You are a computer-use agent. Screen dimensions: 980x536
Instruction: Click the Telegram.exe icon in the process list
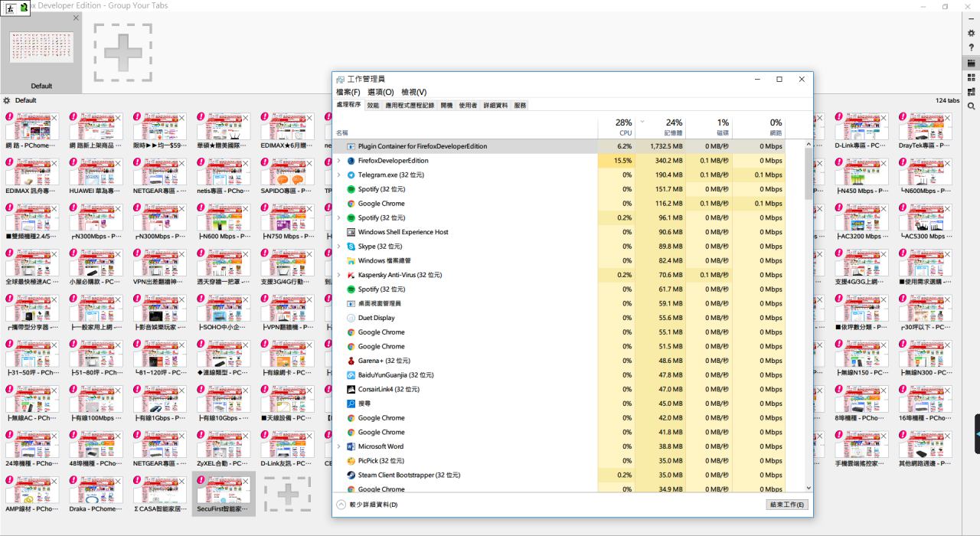(x=351, y=175)
